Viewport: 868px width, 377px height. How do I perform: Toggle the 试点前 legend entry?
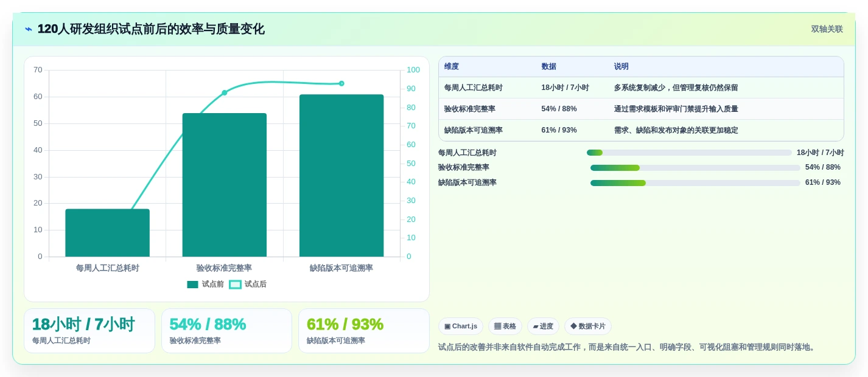206,284
